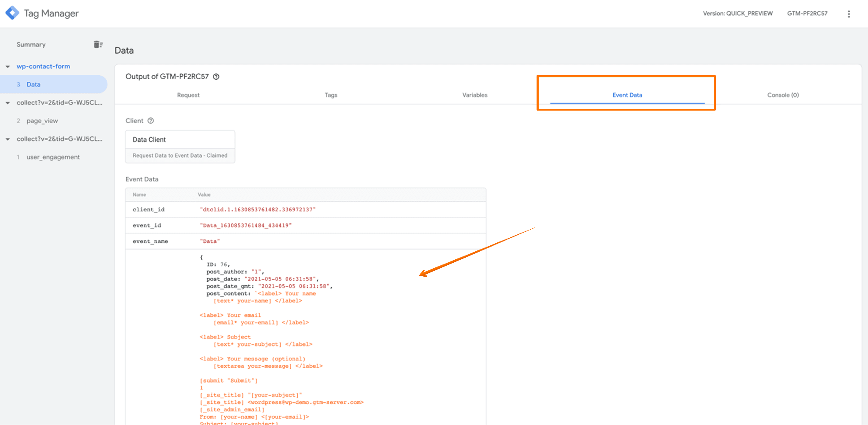Click the client_id value dtclid.1.1630853761482
Screen dimensions: 868x425
(258, 209)
